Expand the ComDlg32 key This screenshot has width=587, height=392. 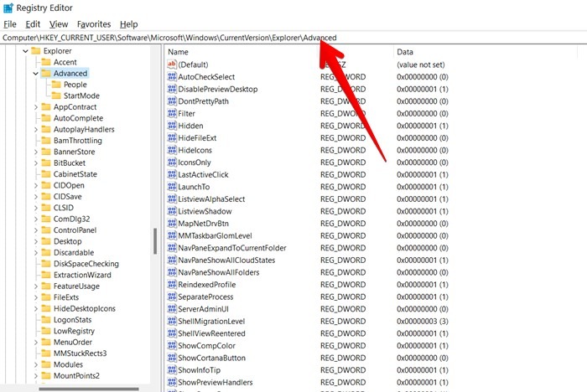tap(36, 219)
